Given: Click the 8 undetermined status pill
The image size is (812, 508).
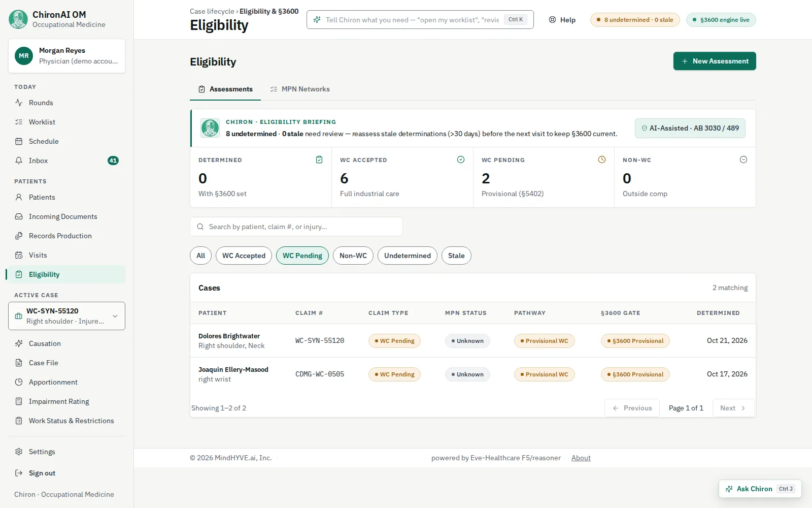Looking at the screenshot, I should (x=635, y=20).
